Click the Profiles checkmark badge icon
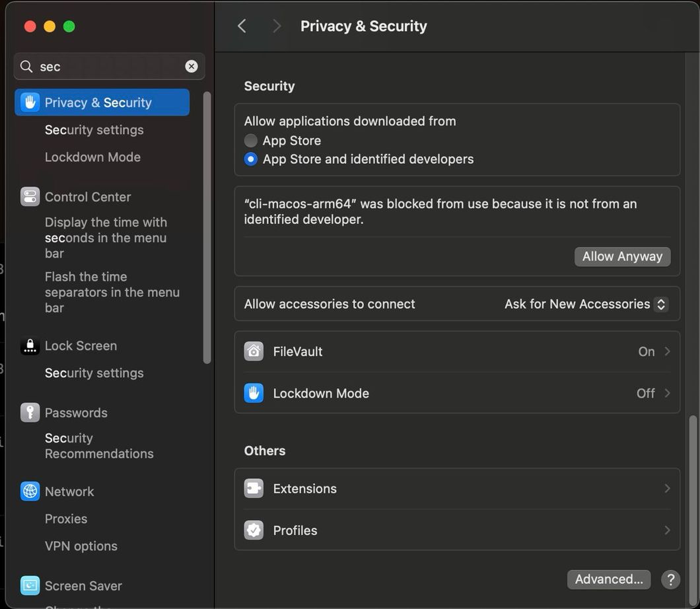 point(254,530)
